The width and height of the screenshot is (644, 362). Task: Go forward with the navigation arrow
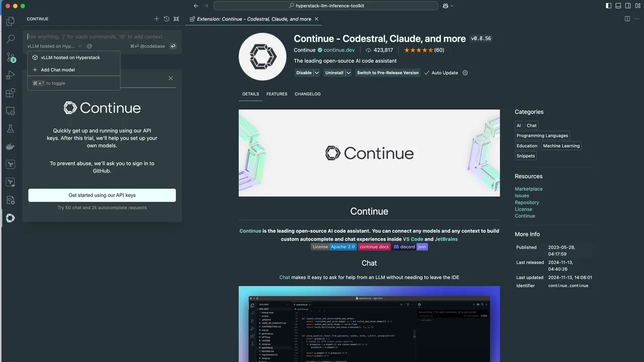pyautogui.click(x=206, y=6)
